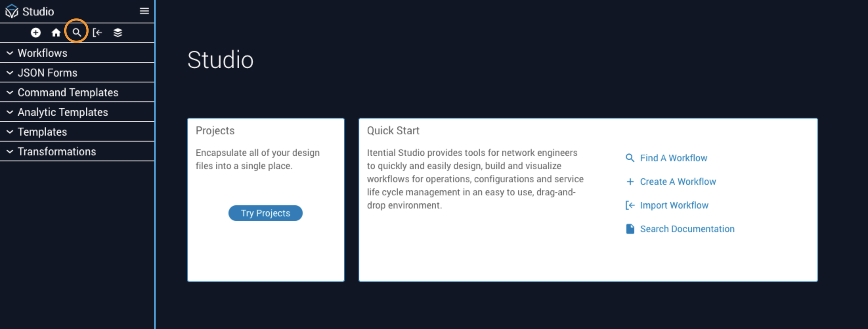Expand the Analytic Templates chevron
The image size is (868, 329).
pos(10,112)
